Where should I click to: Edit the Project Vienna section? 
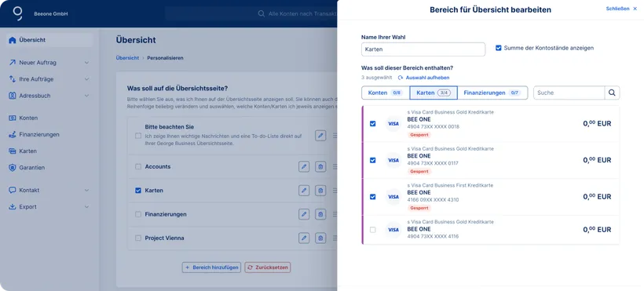[304, 238]
